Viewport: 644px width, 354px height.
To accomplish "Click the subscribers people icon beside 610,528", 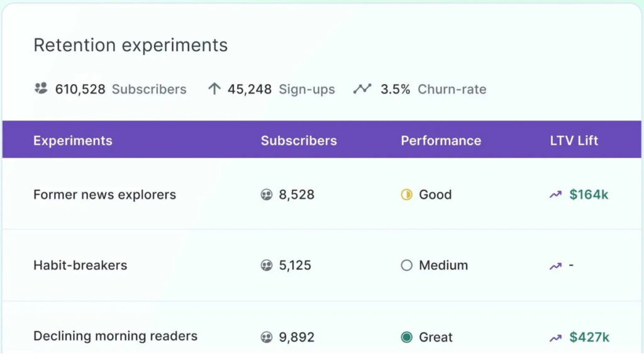I will 41,88.
